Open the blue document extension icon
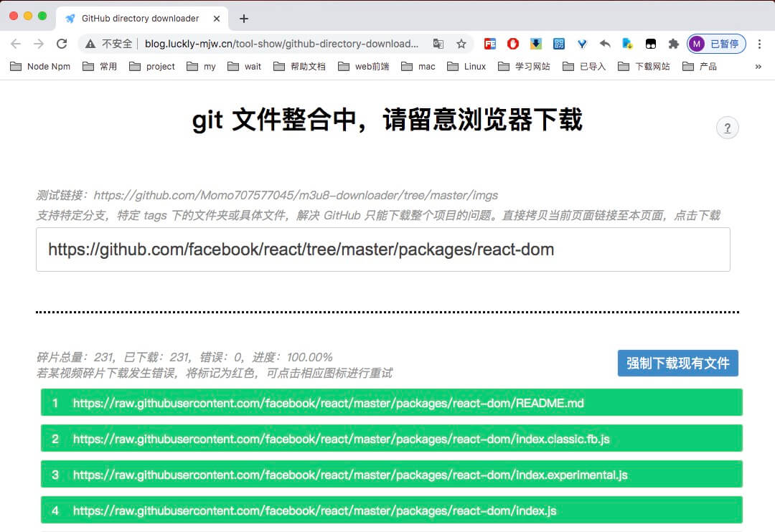Image resolution: width=775 pixels, height=532 pixels. pos(628,44)
